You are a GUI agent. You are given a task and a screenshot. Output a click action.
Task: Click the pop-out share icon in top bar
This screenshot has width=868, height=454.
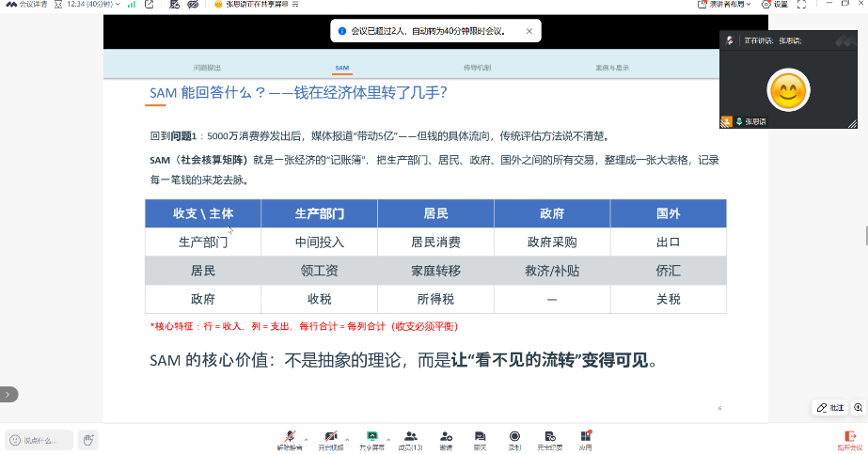tap(149, 5)
